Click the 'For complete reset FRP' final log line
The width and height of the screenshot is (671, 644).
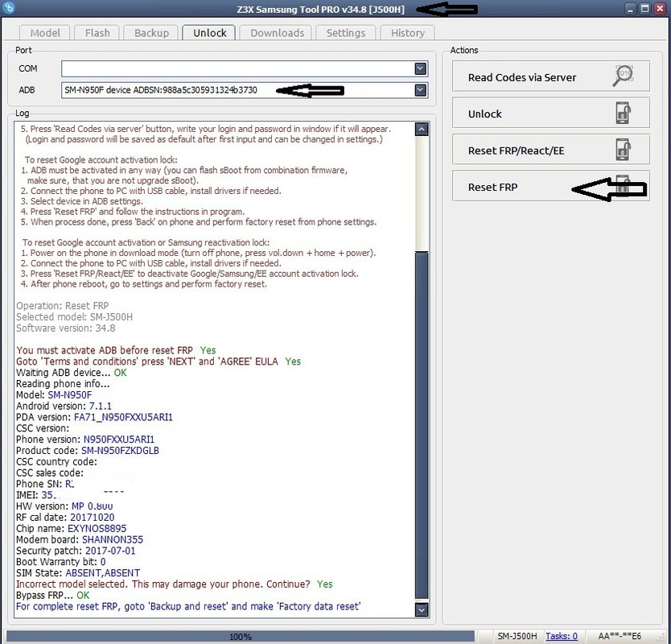click(x=188, y=606)
